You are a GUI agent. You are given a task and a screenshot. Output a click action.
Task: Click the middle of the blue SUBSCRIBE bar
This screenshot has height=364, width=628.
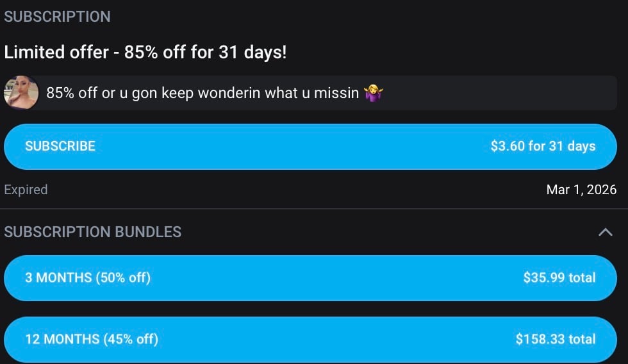310,146
